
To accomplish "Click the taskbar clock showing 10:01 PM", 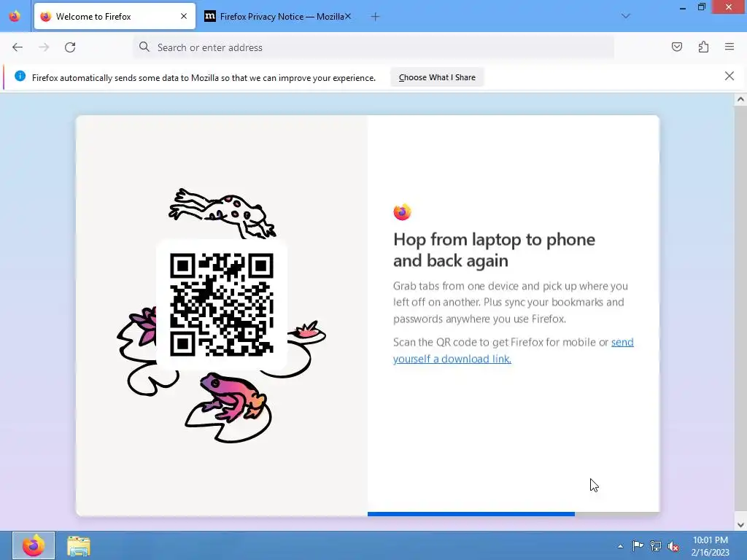I will (x=710, y=545).
